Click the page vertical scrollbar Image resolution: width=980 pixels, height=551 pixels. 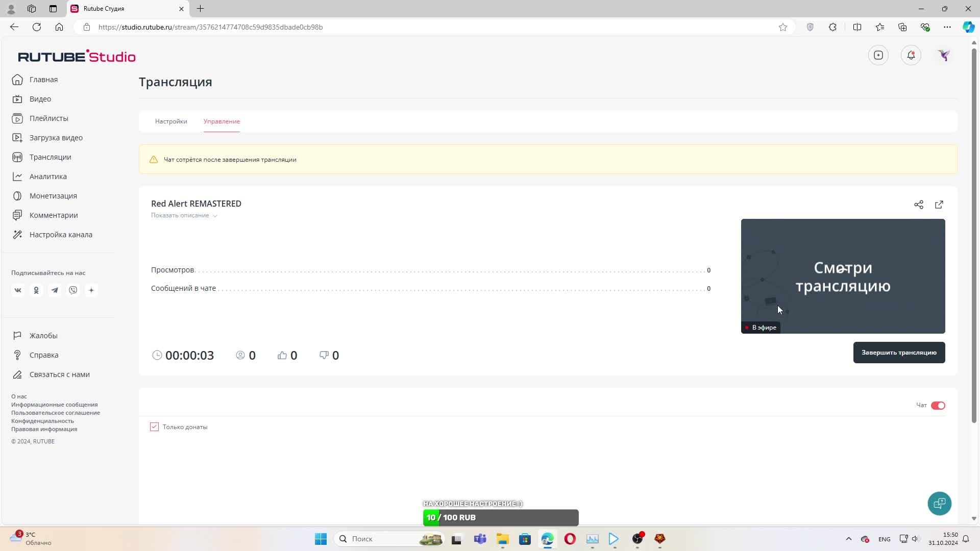point(973,235)
